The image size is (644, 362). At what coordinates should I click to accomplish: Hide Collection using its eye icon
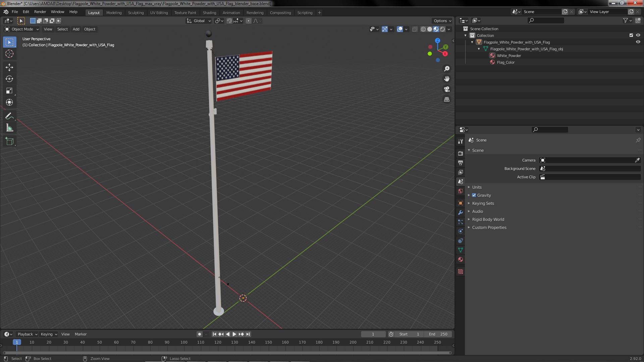pyautogui.click(x=638, y=35)
